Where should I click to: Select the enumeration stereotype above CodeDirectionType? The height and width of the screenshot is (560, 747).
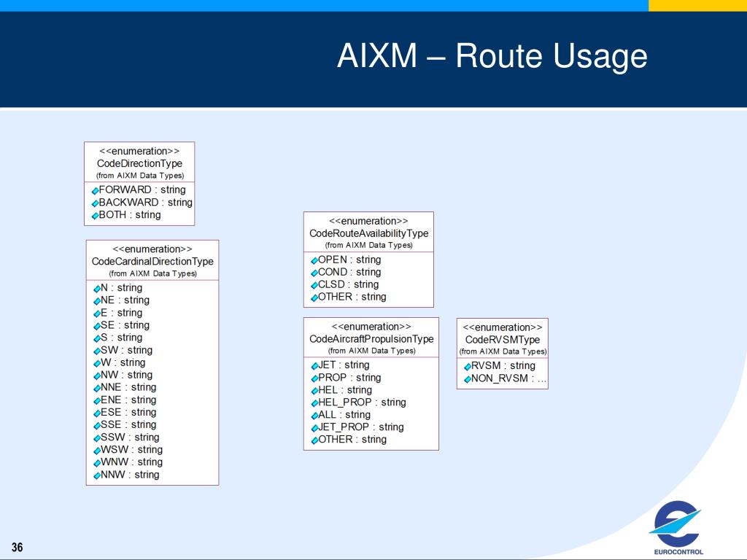pyautogui.click(x=139, y=151)
